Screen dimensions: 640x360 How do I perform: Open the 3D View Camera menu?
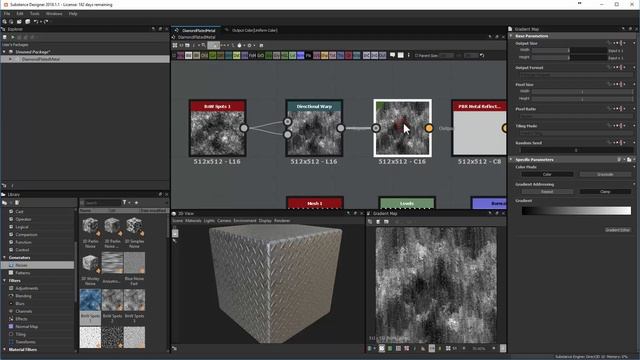click(x=224, y=221)
